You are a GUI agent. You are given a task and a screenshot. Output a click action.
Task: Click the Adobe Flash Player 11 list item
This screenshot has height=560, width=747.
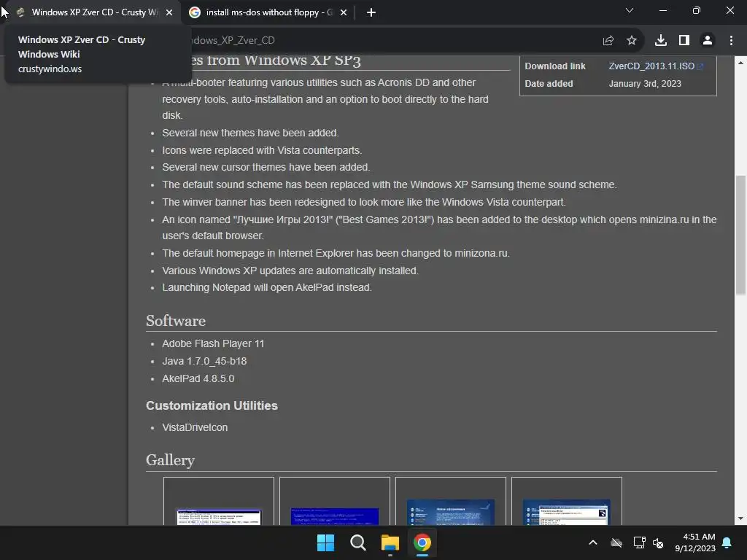(x=213, y=344)
